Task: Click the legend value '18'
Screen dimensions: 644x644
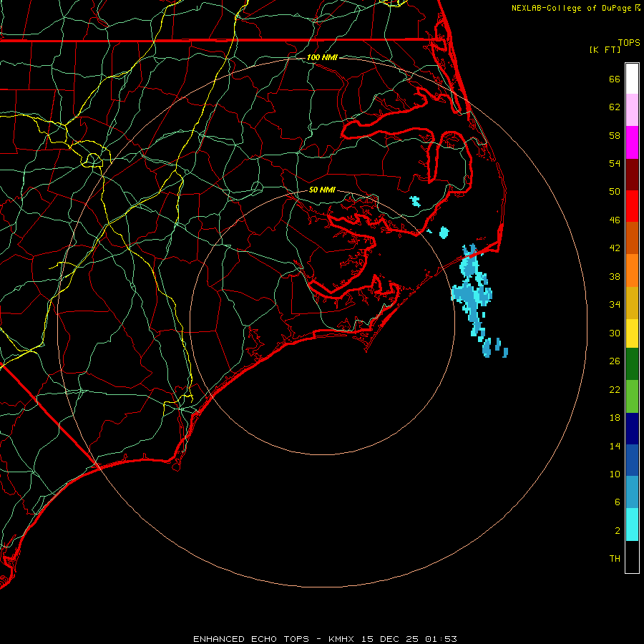Action: coord(615,418)
